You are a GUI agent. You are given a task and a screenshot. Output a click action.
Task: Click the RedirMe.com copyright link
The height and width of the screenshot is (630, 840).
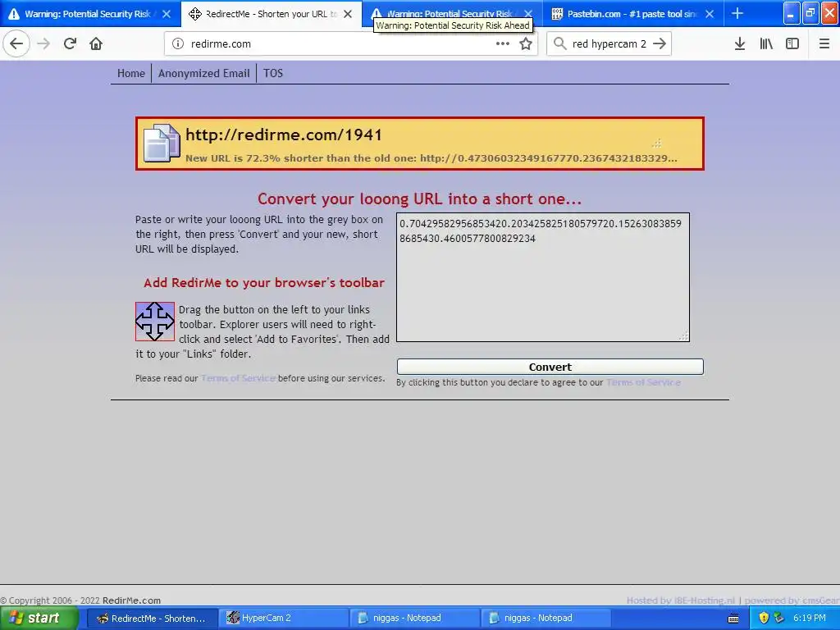pyautogui.click(x=131, y=600)
